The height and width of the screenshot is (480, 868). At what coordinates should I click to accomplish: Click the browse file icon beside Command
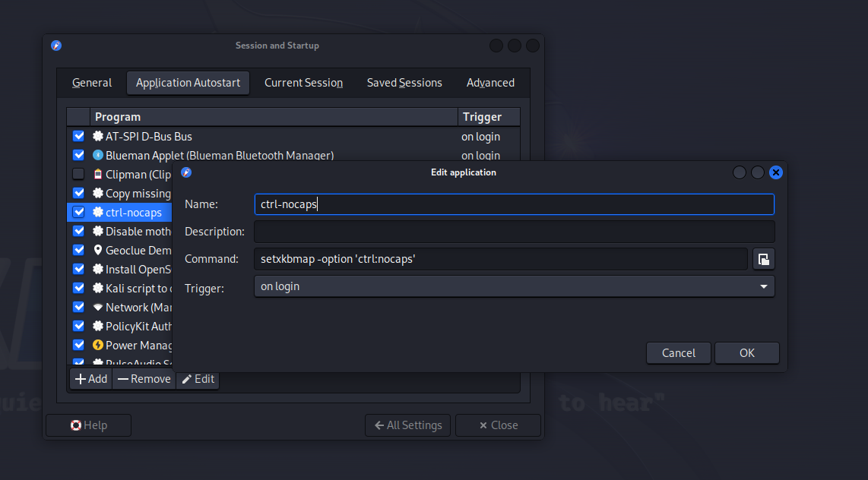(763, 259)
